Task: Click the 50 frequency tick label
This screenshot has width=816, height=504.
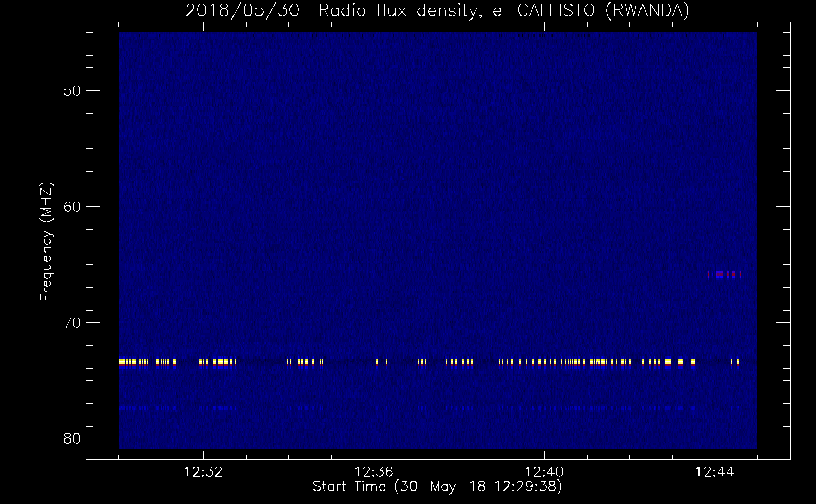Action: pyautogui.click(x=73, y=91)
